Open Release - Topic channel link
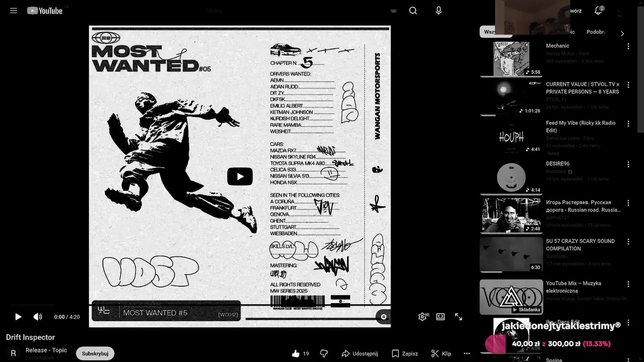The width and height of the screenshot is (644, 362). click(46, 350)
